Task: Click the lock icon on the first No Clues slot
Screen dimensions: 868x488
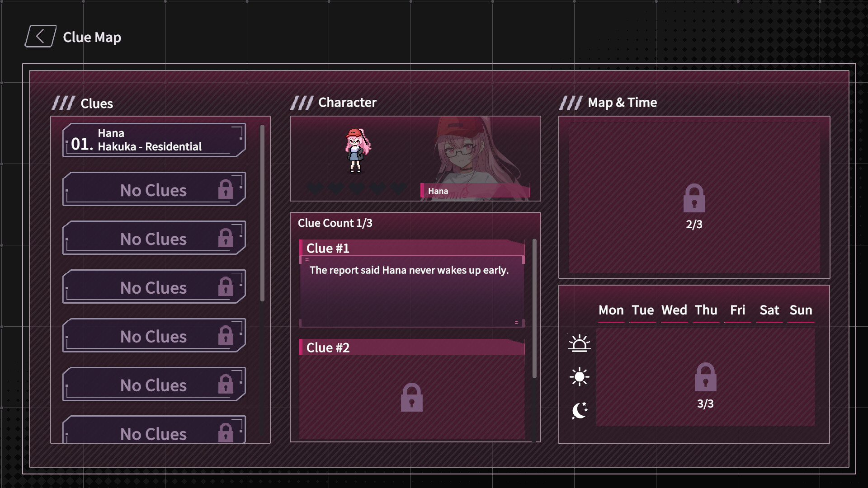Action: (x=225, y=189)
